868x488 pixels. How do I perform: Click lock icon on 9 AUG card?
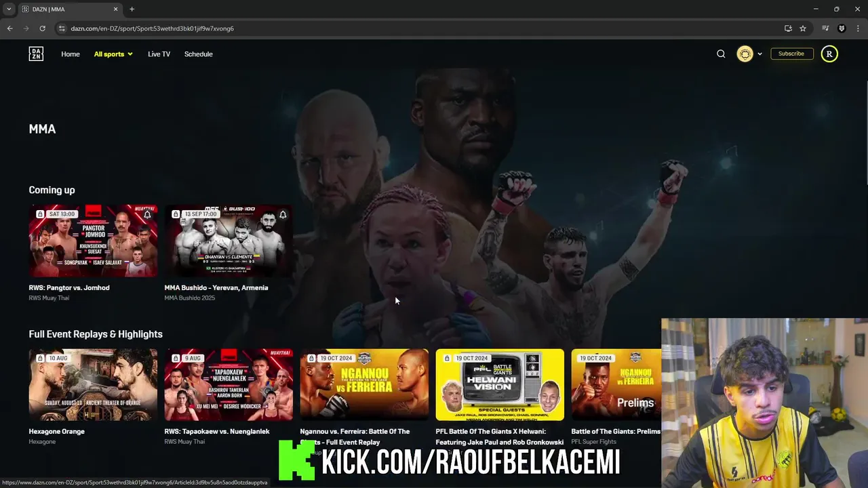(176, 358)
